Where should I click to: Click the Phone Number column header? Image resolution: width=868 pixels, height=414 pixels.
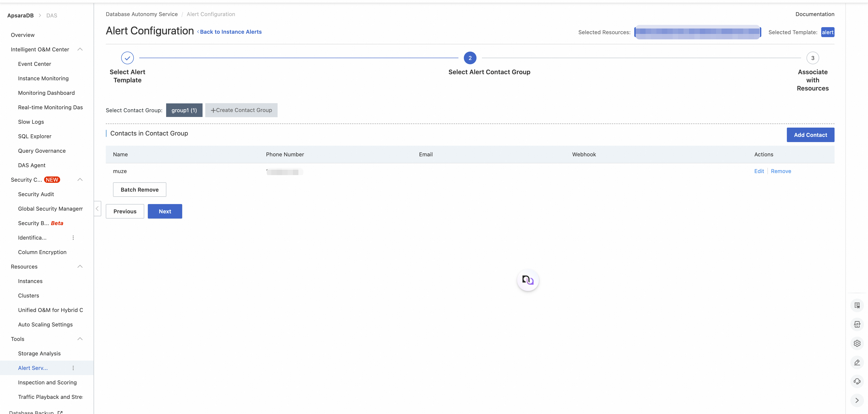(x=285, y=155)
